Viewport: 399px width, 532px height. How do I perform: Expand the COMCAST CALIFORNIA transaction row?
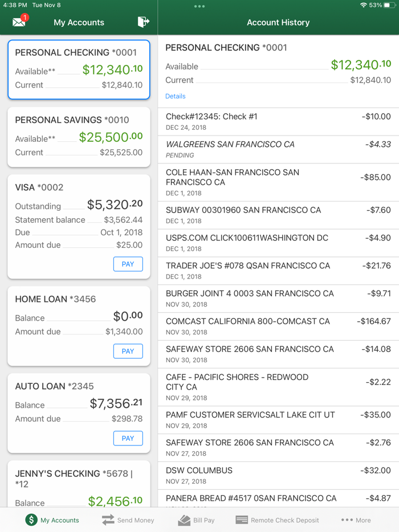click(278, 326)
